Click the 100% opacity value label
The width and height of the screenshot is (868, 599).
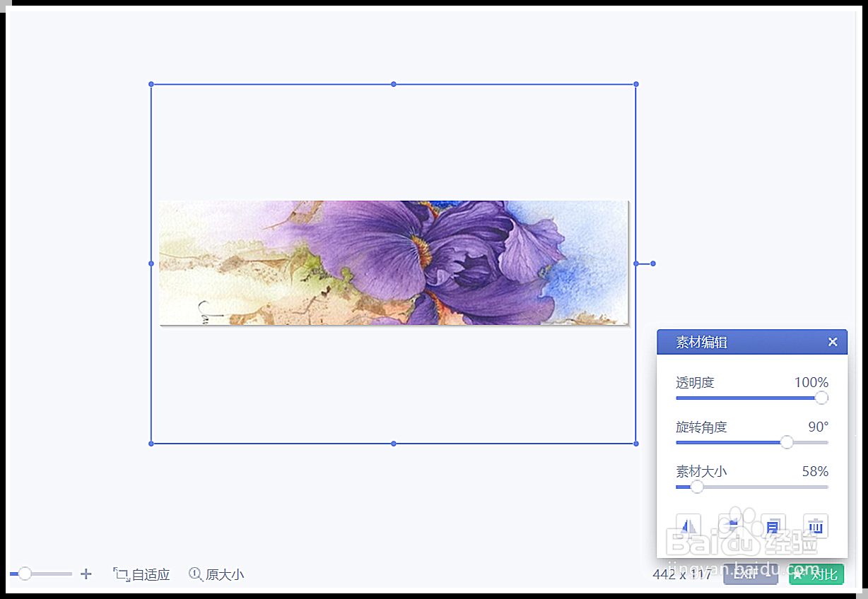click(x=811, y=382)
